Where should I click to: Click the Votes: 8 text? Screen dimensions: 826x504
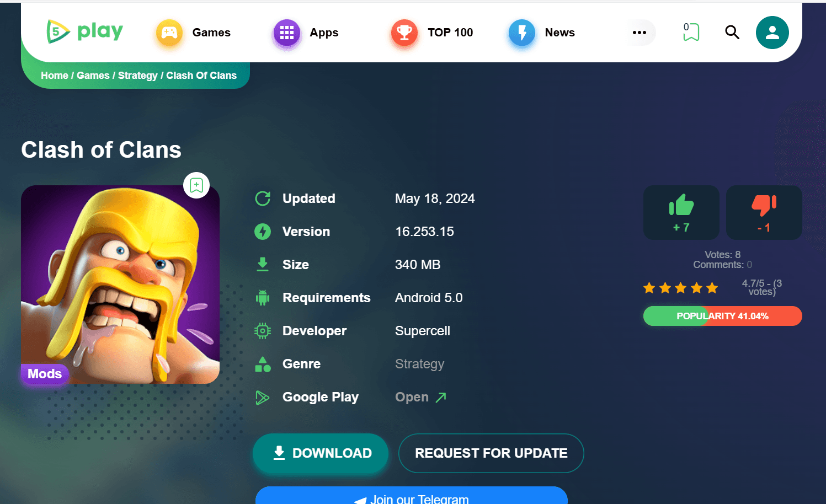[723, 255]
